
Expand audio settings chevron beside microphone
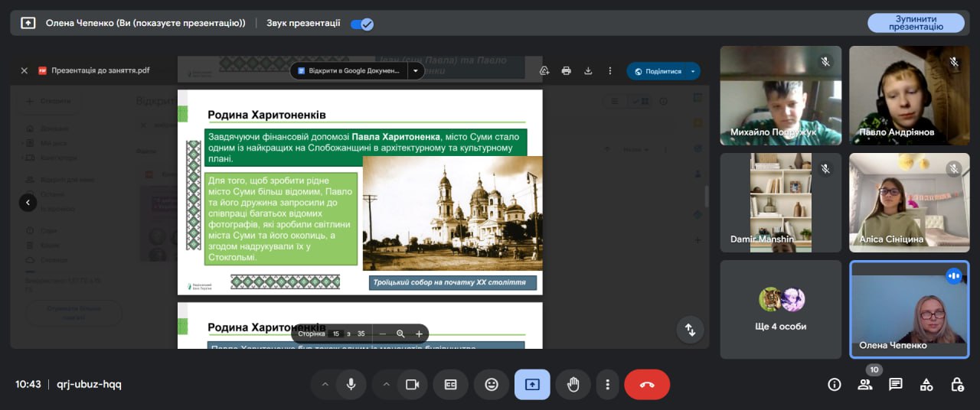tap(325, 385)
